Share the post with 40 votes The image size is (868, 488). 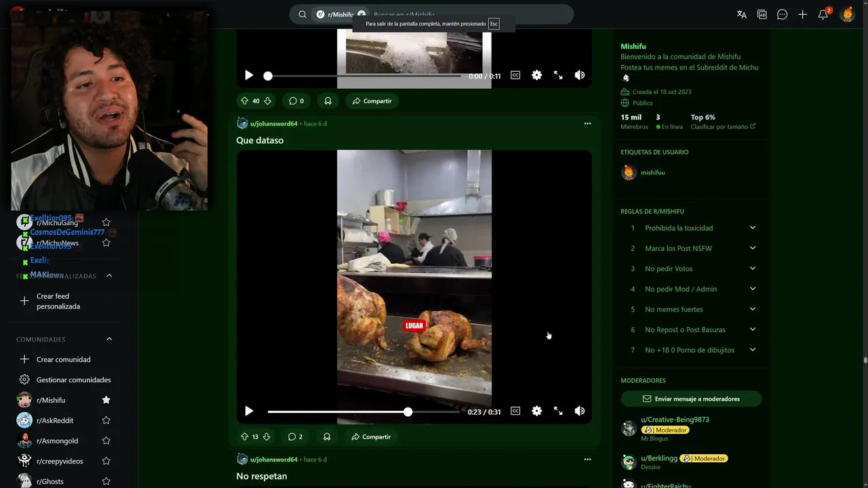372,100
